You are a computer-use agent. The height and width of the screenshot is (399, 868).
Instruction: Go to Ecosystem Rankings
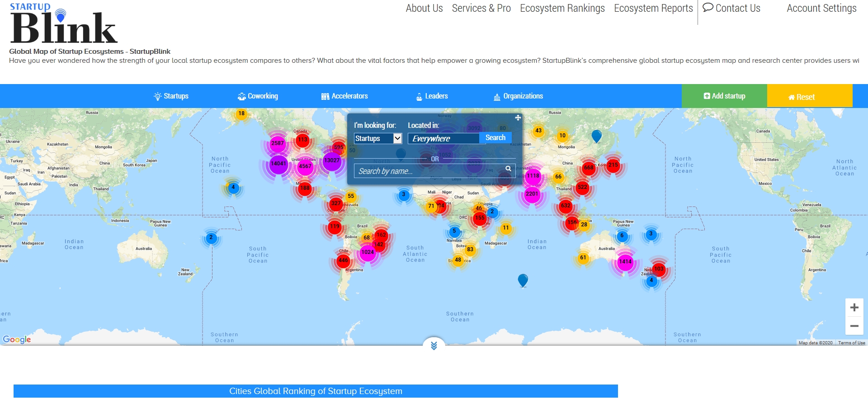pyautogui.click(x=562, y=8)
